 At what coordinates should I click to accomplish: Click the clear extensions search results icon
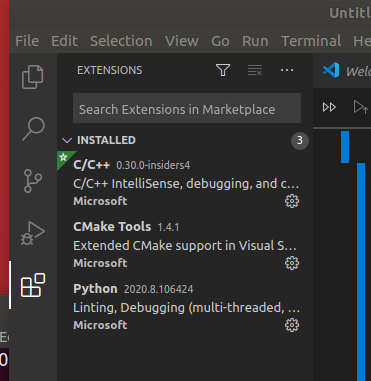pyautogui.click(x=255, y=70)
